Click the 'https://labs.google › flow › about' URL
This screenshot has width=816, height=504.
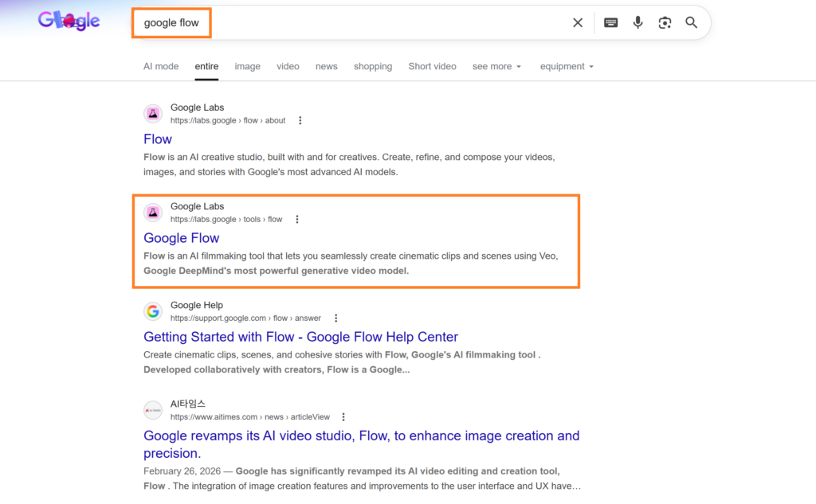click(228, 121)
